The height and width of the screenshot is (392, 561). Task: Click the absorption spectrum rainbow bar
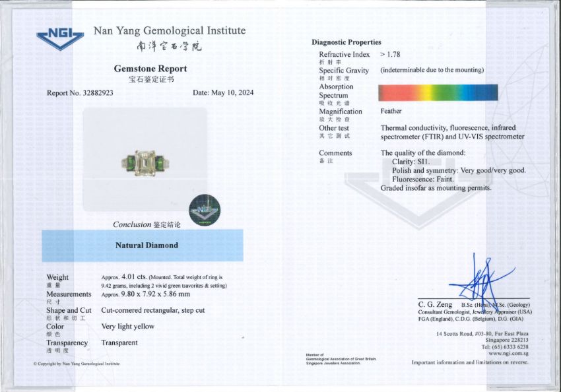(x=438, y=92)
